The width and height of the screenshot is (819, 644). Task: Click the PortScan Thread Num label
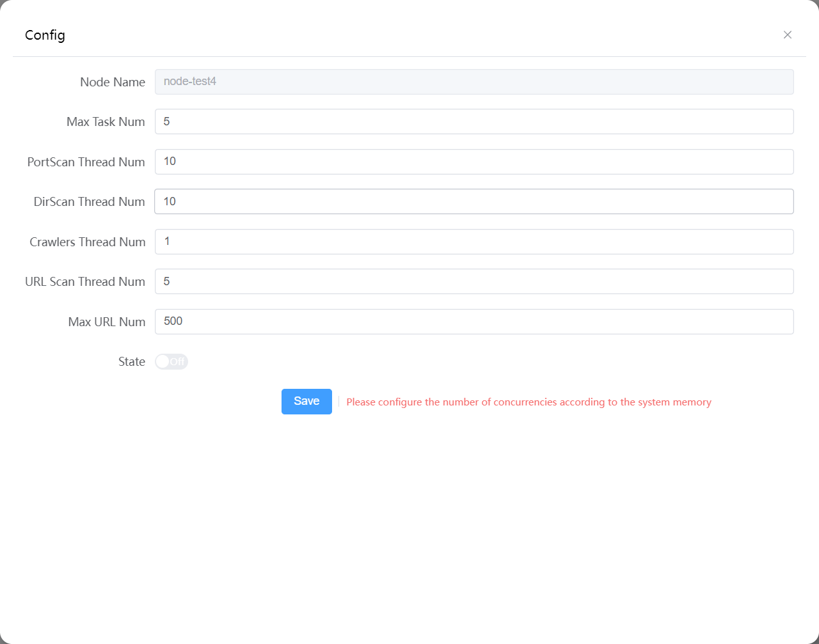pyautogui.click(x=86, y=162)
